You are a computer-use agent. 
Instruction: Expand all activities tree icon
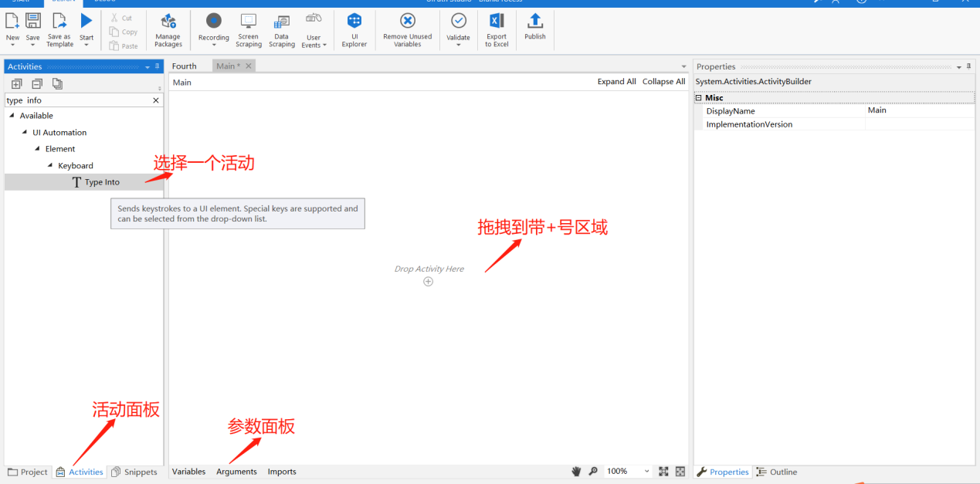pos(16,83)
